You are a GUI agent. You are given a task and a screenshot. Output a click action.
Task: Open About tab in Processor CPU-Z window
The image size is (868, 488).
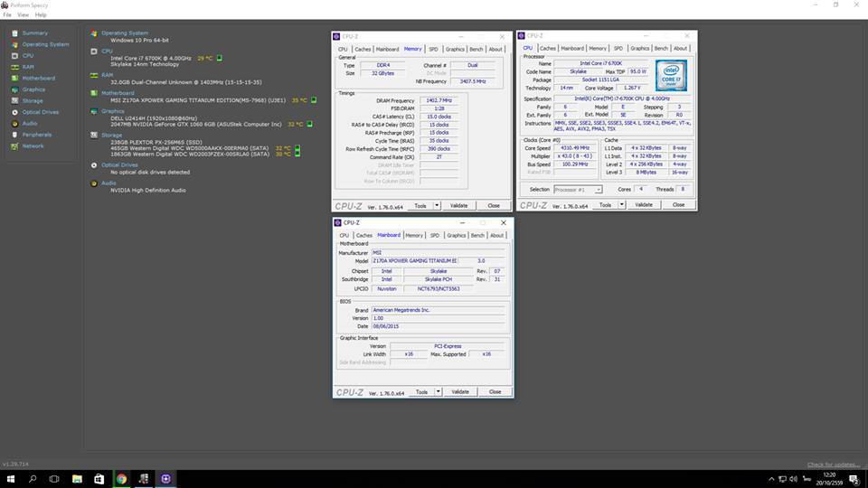(x=680, y=49)
